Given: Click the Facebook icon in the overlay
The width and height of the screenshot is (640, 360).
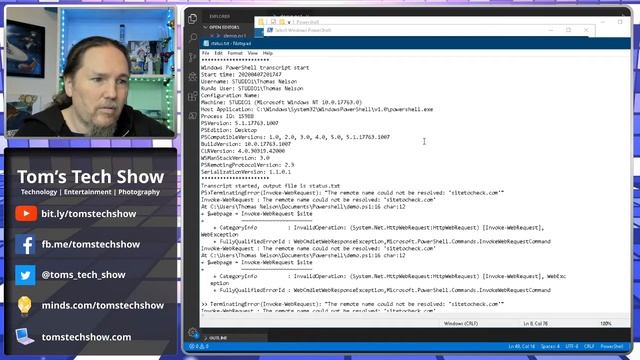Looking at the screenshot, I should 25,244.
